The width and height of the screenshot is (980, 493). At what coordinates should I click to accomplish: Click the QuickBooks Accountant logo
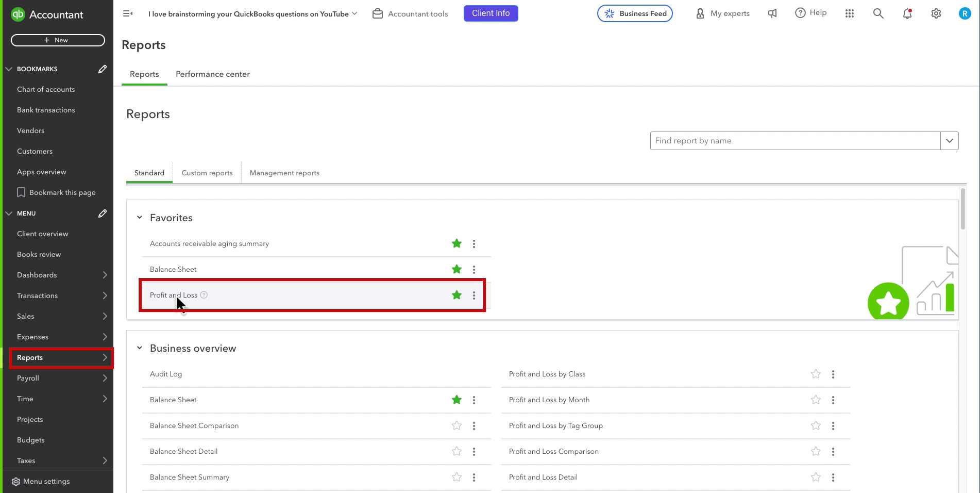47,14
